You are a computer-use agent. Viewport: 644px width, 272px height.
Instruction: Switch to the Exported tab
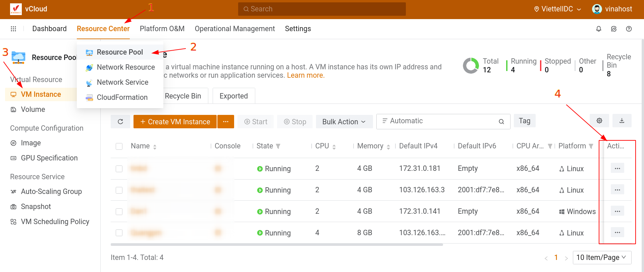233,96
